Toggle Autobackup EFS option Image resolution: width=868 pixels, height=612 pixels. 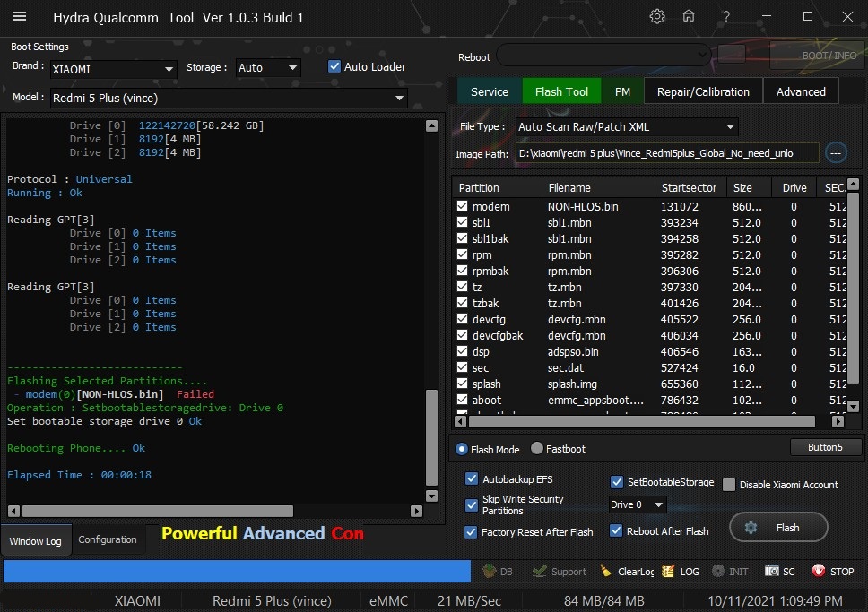[472, 478]
